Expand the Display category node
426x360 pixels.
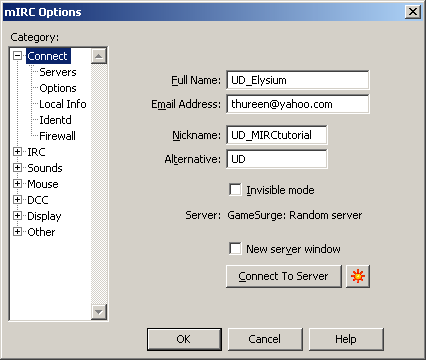tap(18, 216)
